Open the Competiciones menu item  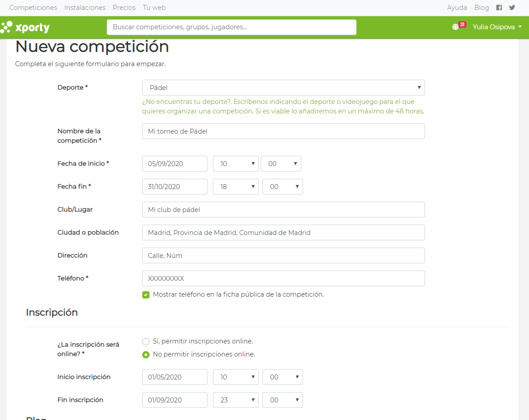tap(33, 7)
